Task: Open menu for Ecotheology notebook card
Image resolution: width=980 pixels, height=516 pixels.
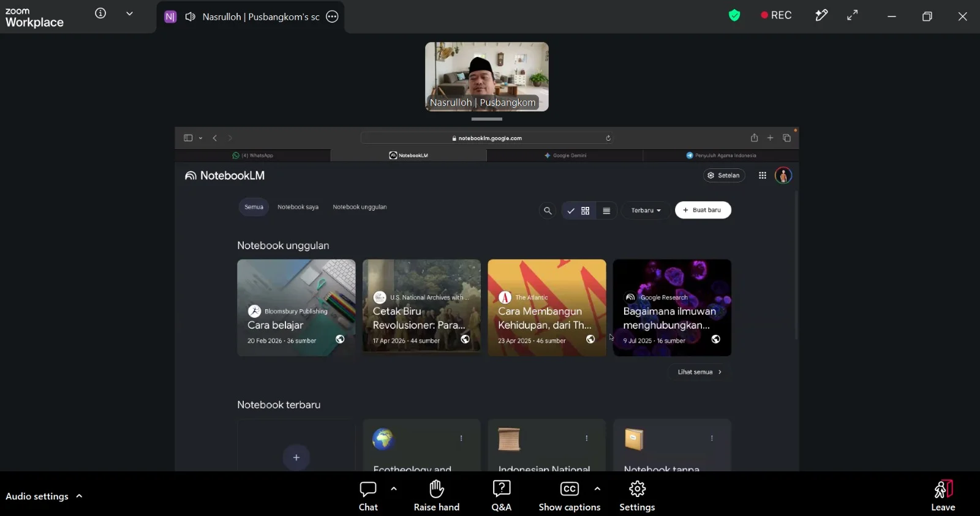Action: pyautogui.click(x=461, y=438)
